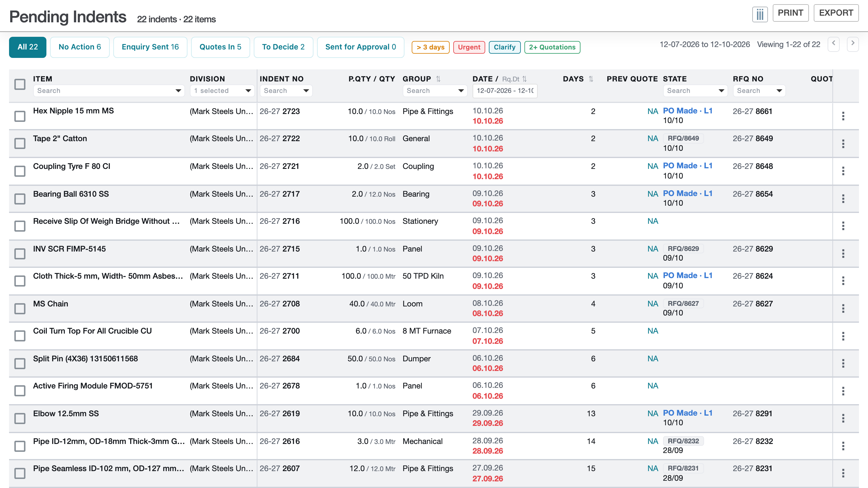Image resolution: width=868 pixels, height=488 pixels.
Task: Open row menu for Bearing Ball 6310 SS
Action: click(x=843, y=199)
